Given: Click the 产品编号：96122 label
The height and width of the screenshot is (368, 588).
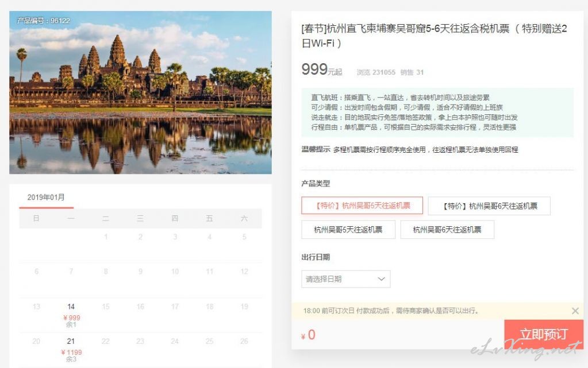Looking at the screenshot, I should pyautogui.click(x=44, y=21).
